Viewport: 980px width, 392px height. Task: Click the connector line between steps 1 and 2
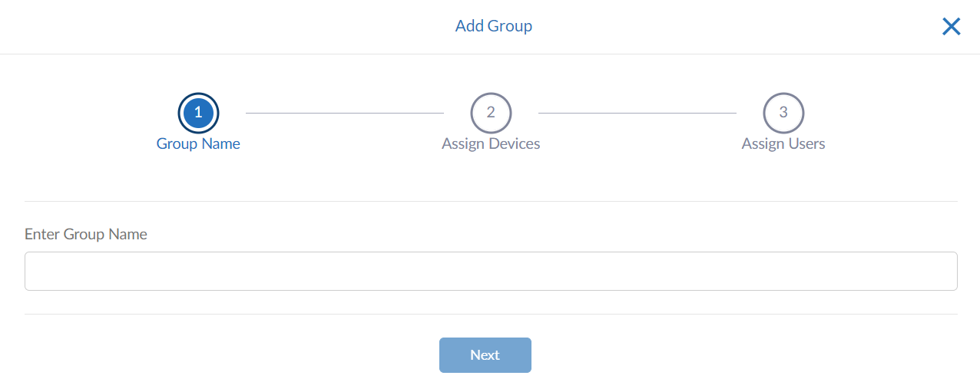click(345, 113)
